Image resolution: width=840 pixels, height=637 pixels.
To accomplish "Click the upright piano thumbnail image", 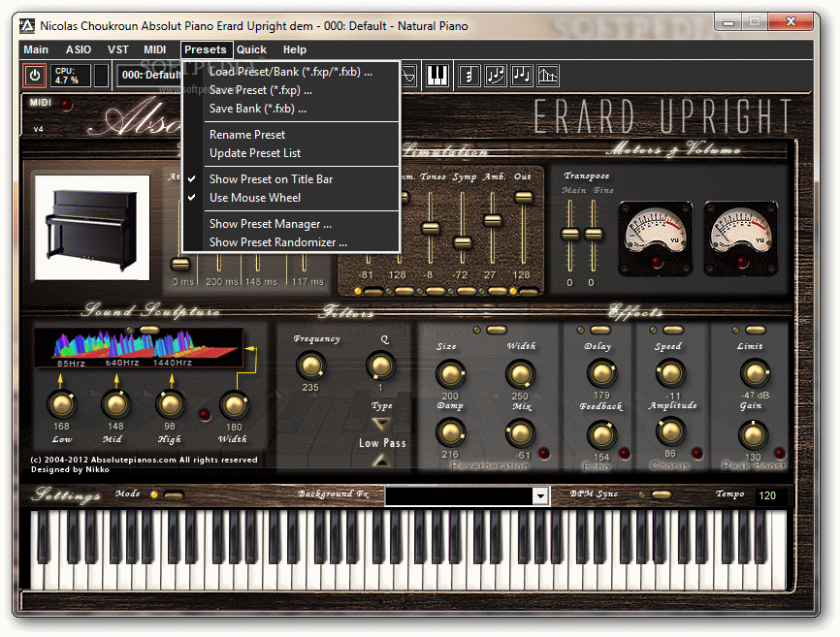I will (92, 228).
